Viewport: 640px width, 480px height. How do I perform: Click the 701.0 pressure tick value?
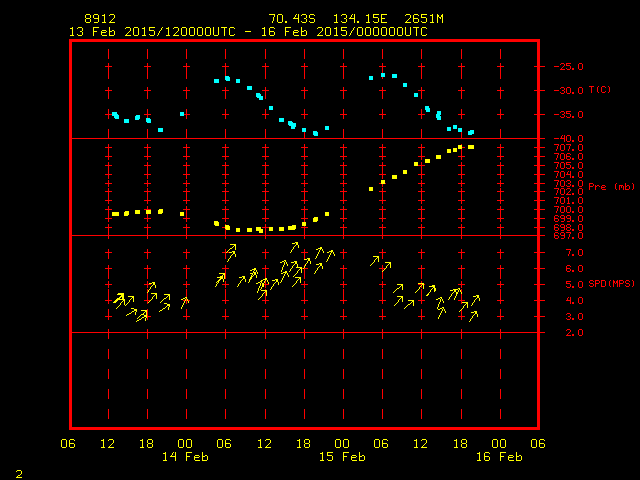[x=568, y=201]
